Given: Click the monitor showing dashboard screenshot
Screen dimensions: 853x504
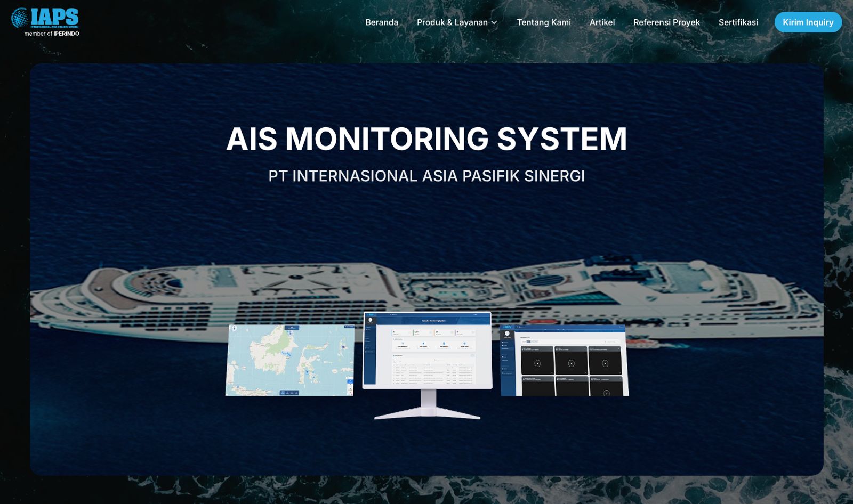Looking at the screenshot, I should 427,365.
